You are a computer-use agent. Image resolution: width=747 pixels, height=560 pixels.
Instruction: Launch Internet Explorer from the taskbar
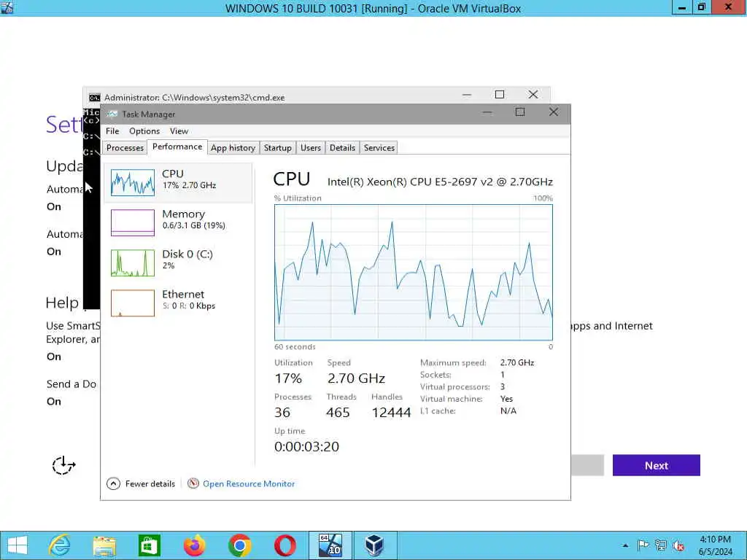point(60,545)
